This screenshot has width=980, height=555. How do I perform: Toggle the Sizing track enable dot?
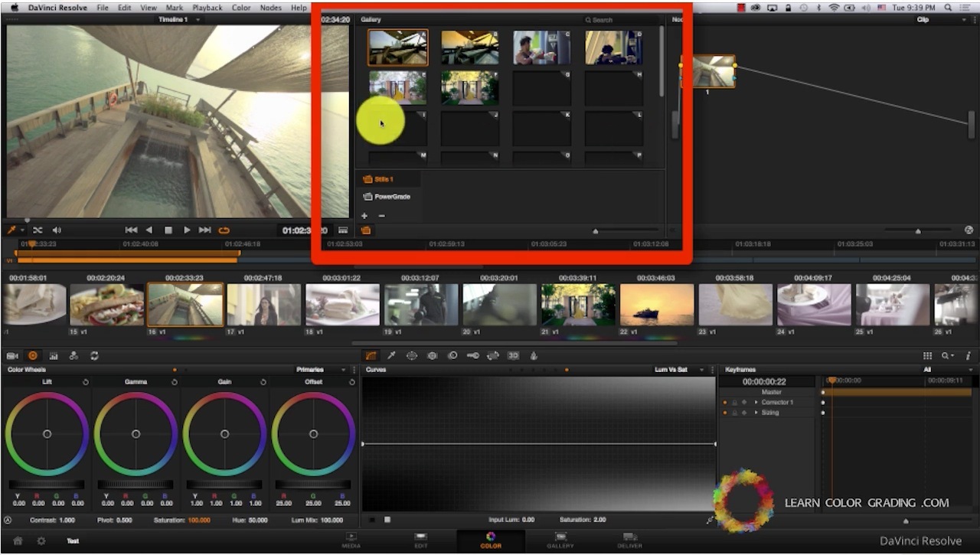[724, 413]
